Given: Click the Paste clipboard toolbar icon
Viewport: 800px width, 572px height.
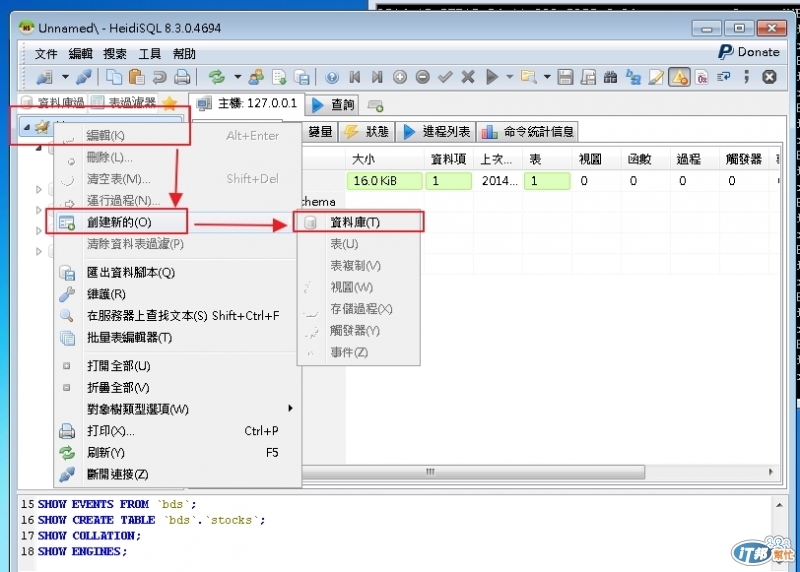Looking at the screenshot, I should pos(136,77).
